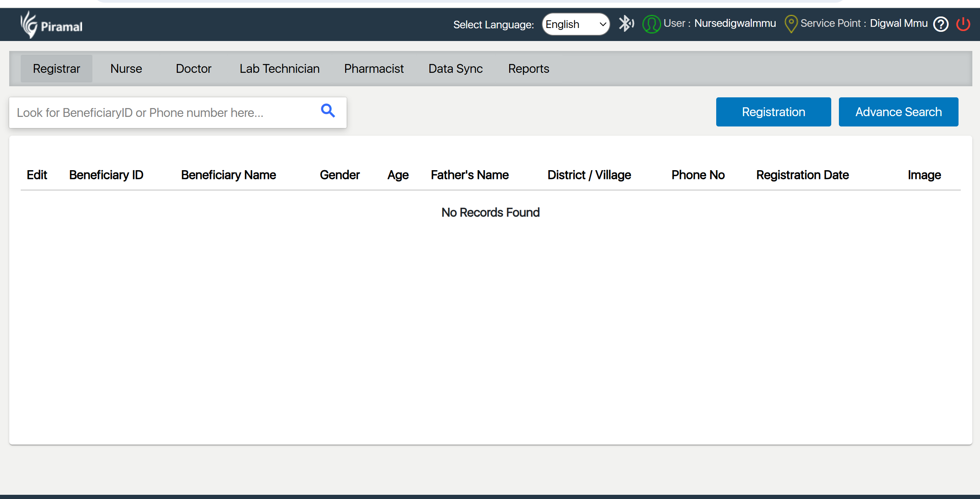Click the Edit column header

point(37,175)
